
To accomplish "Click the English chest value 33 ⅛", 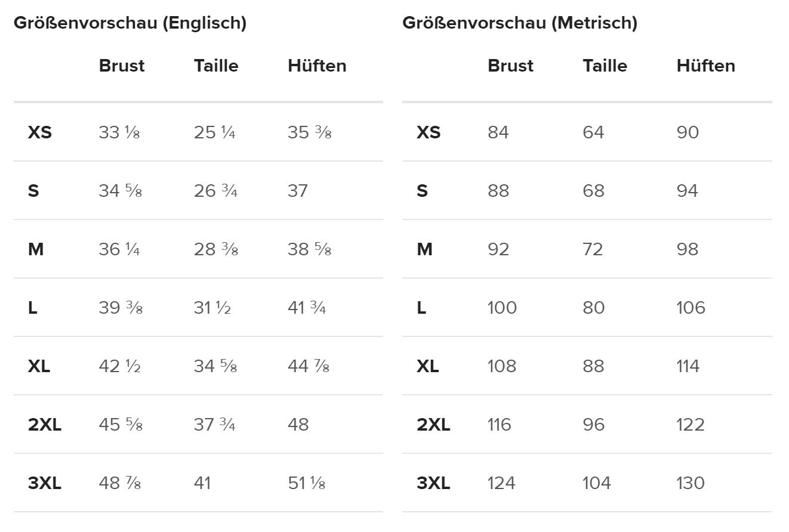I will click(x=119, y=132).
